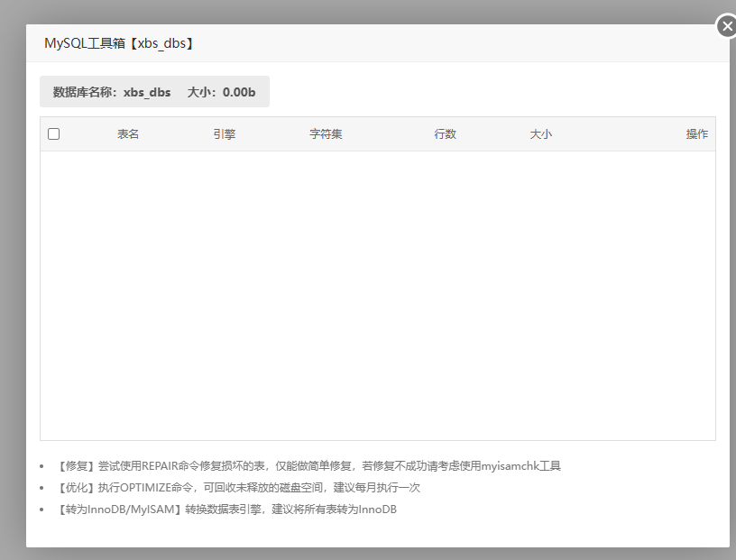The image size is (736, 560).
Task: Click the 【优化】 OPTIMIZE tip line
Action: click(x=238, y=488)
